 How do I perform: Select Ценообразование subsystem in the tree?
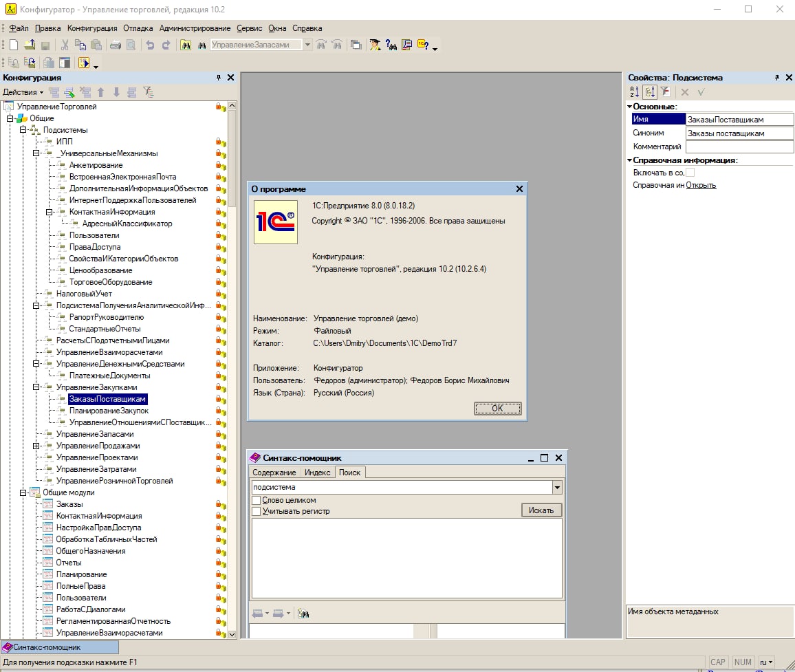pos(100,270)
